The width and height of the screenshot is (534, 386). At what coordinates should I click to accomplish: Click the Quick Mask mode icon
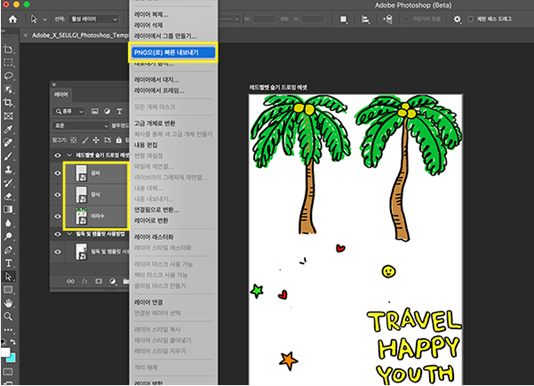8,372
